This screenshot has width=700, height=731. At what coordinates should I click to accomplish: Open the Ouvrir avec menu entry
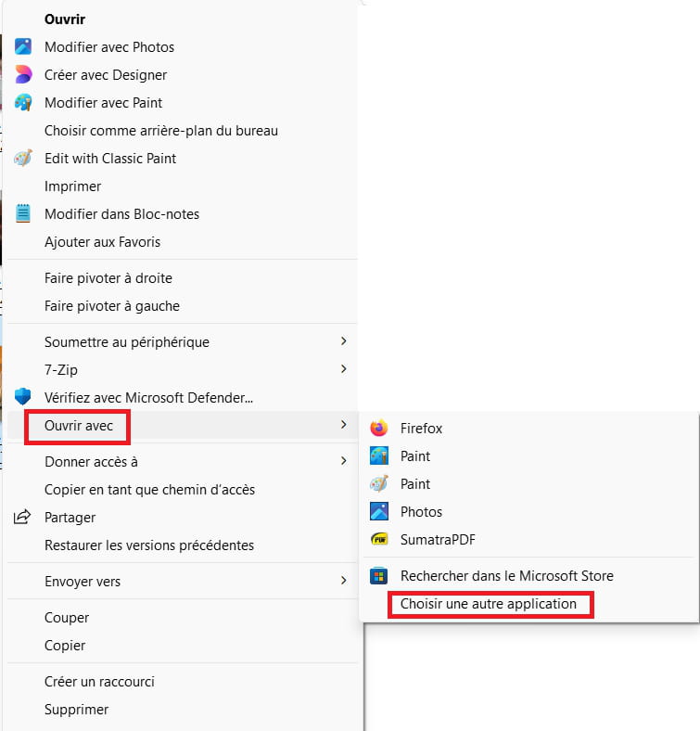80,426
